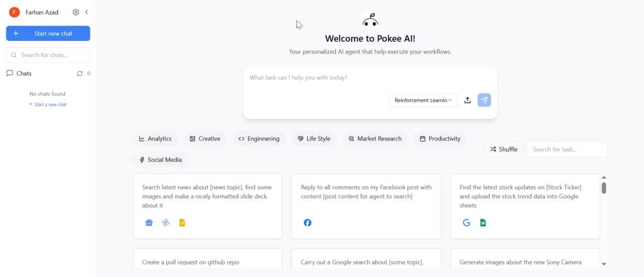Open the Facebook comments reply task card
Image resolution: width=644 pixels, height=277 pixels.
pyautogui.click(x=366, y=206)
